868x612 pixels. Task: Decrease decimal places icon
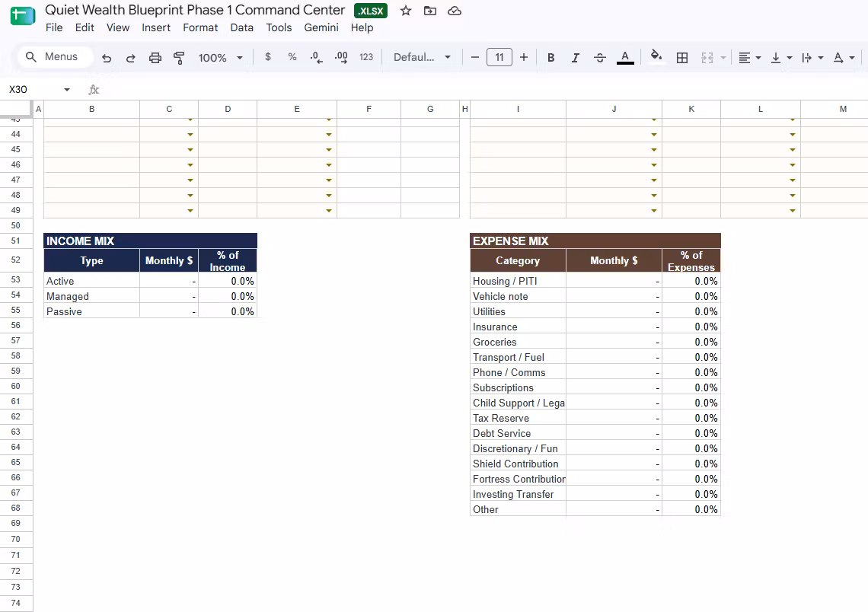pos(316,58)
